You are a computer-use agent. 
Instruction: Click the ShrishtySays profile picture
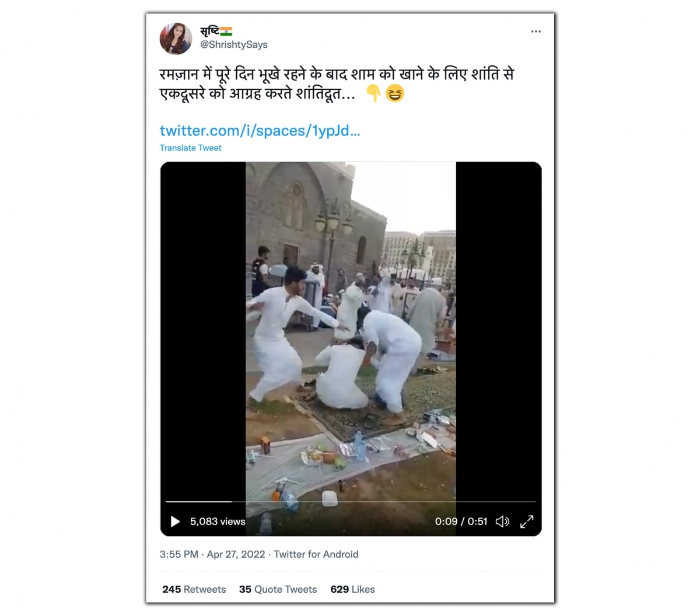(176, 38)
